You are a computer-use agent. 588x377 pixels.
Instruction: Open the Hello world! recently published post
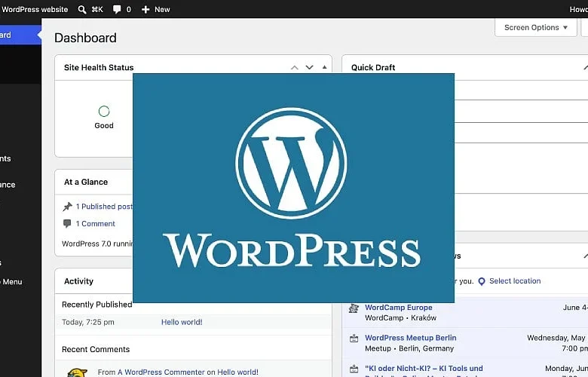182,322
